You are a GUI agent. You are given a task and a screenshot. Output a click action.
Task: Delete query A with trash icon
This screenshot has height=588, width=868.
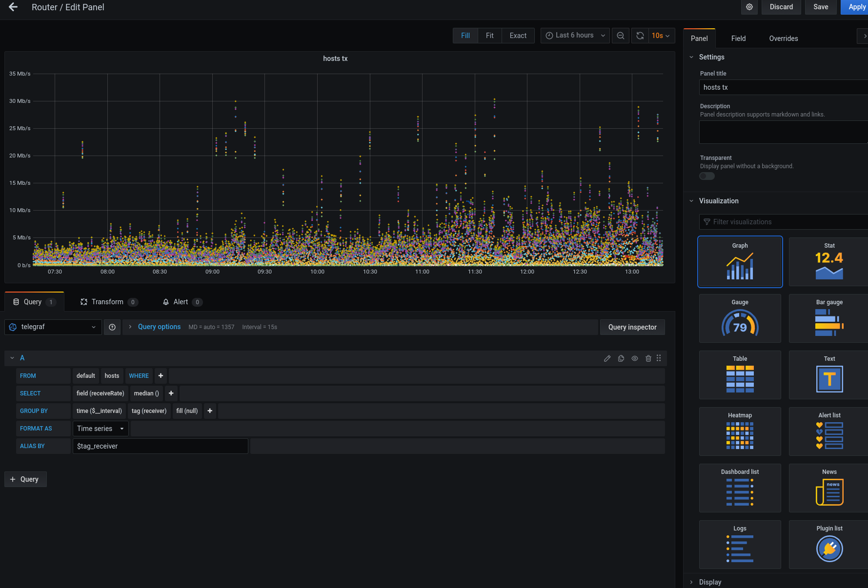648,358
